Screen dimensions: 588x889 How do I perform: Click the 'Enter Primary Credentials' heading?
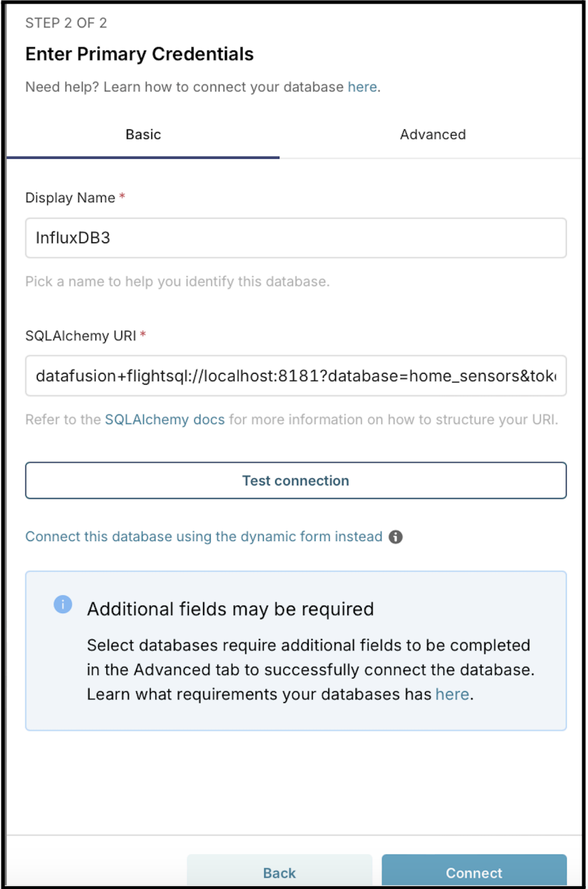pyautogui.click(x=139, y=54)
